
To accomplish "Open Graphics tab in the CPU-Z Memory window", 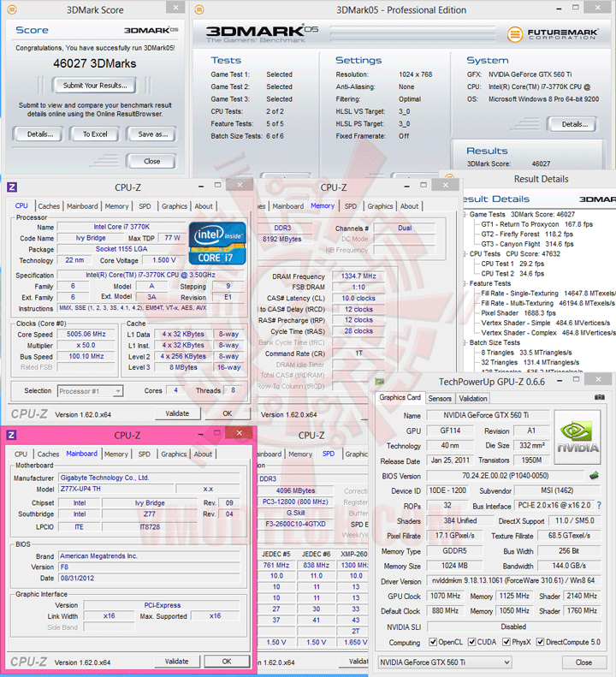I will pos(380,206).
